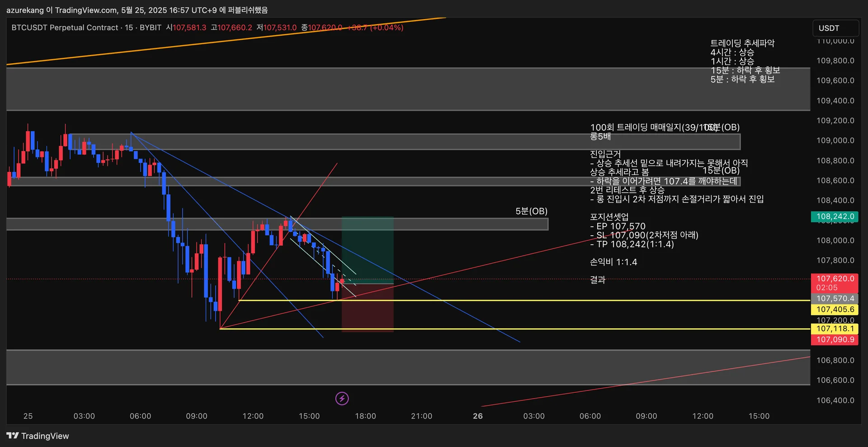Select the red 107,090.9 stop price label

click(x=835, y=340)
